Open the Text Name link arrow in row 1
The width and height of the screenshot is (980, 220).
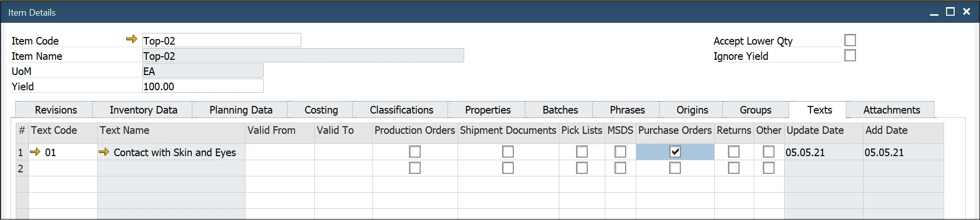pyautogui.click(x=104, y=152)
